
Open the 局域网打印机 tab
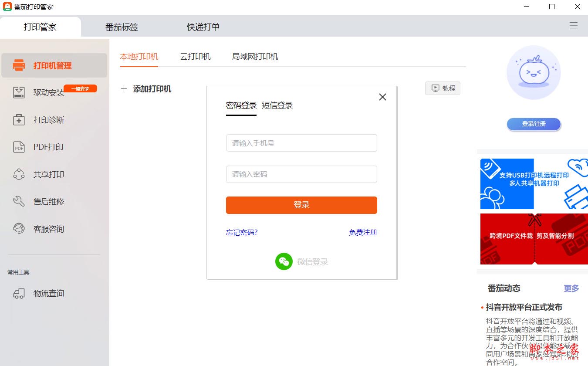click(255, 56)
